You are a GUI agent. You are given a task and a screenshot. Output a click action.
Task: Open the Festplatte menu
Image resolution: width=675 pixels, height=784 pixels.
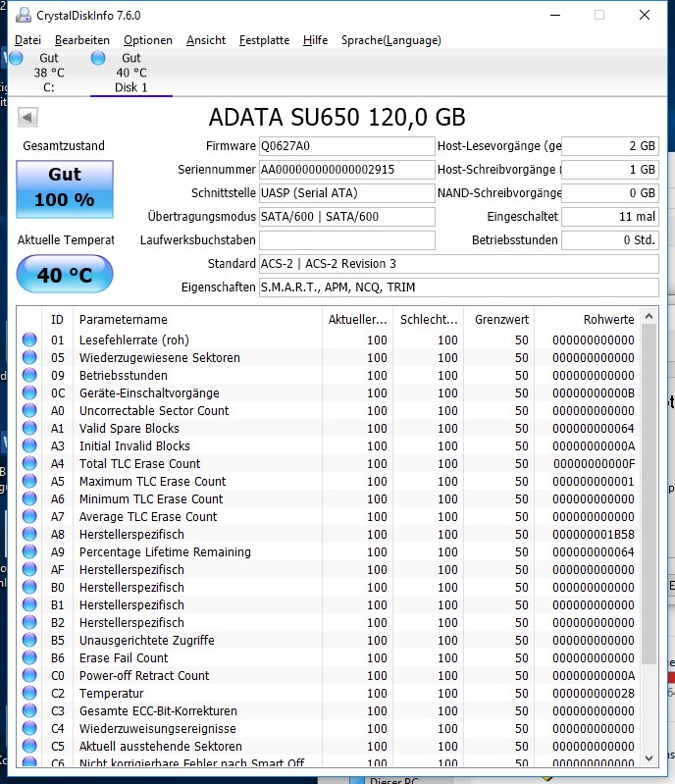264,40
